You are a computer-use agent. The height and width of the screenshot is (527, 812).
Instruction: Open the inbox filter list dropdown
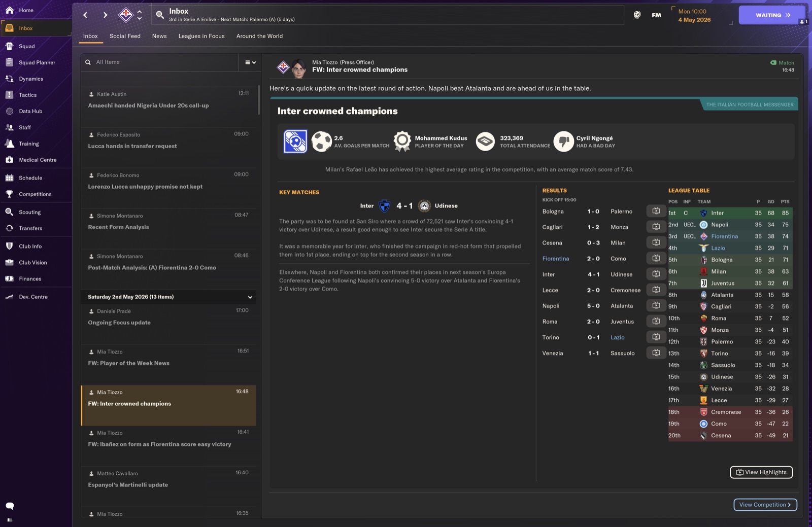tap(250, 62)
